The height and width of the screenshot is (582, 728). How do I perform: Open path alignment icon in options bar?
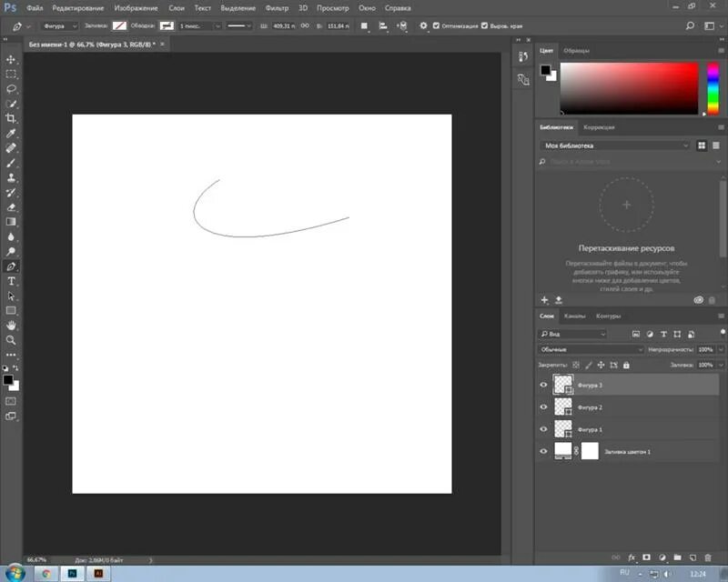tap(382, 26)
